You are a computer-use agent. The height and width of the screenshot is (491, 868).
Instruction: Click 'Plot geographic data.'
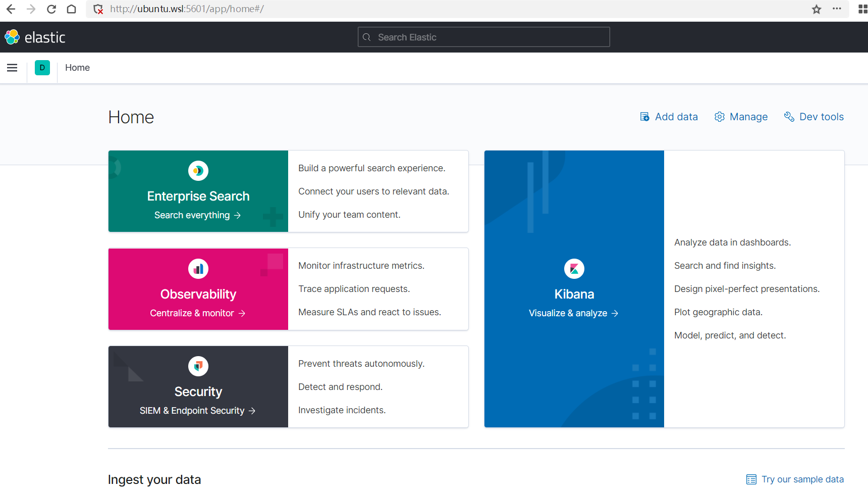[x=718, y=312]
